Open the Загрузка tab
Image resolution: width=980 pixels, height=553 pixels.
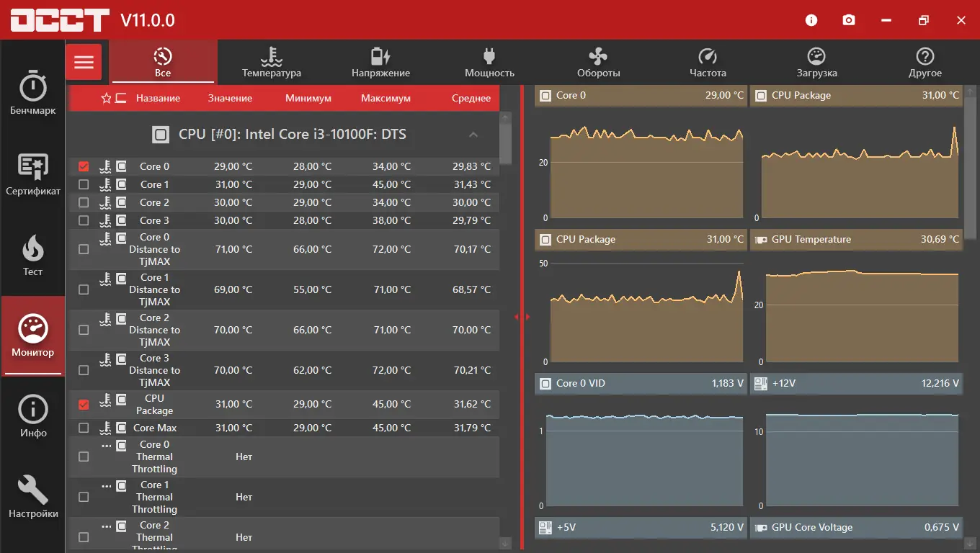coord(816,62)
